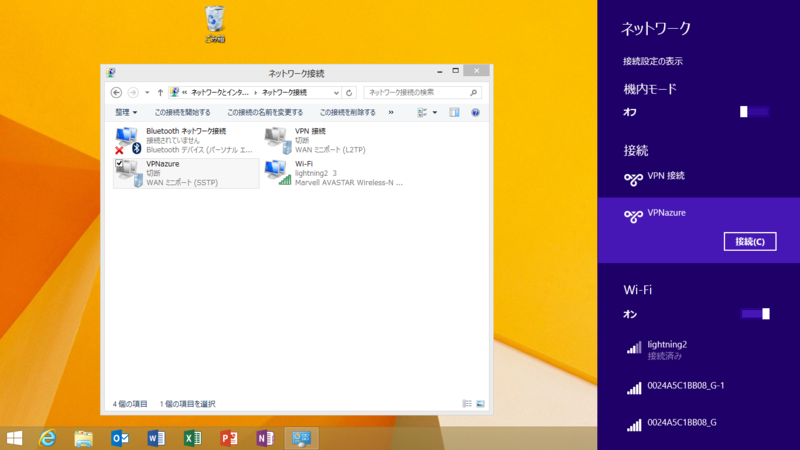
Task: Launch PowerPoint from taskbar
Action: pyautogui.click(x=229, y=438)
